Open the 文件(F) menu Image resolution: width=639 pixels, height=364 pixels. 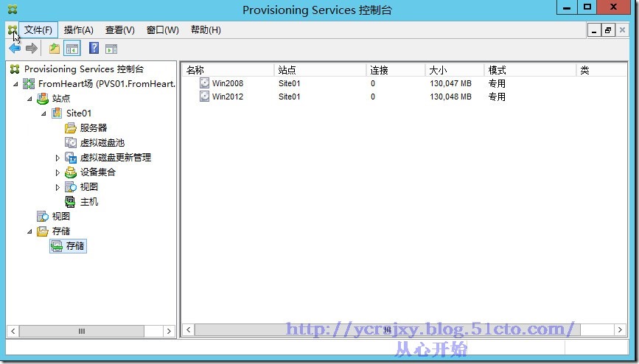pos(38,30)
